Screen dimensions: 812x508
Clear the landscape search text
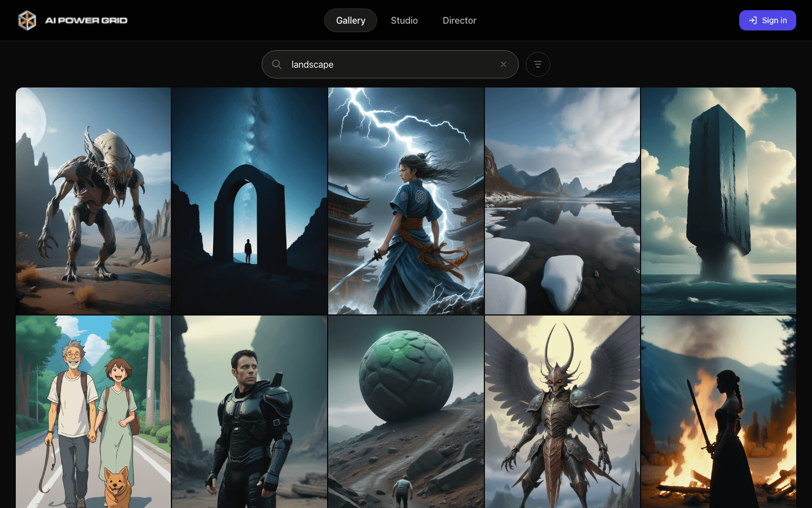click(x=504, y=64)
